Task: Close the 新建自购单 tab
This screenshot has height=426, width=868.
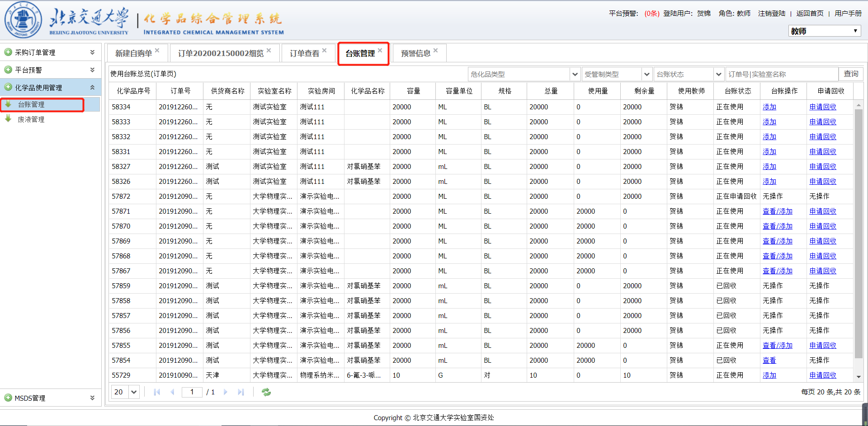Action: 157,51
